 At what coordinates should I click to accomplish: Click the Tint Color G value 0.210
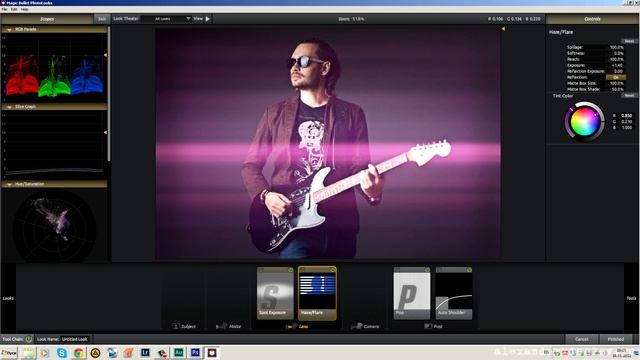coord(626,122)
